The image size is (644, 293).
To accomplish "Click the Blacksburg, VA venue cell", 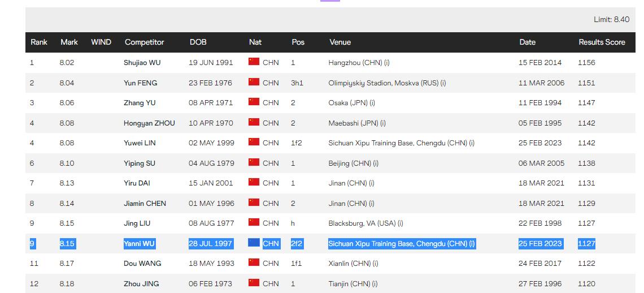I will click(365, 223).
